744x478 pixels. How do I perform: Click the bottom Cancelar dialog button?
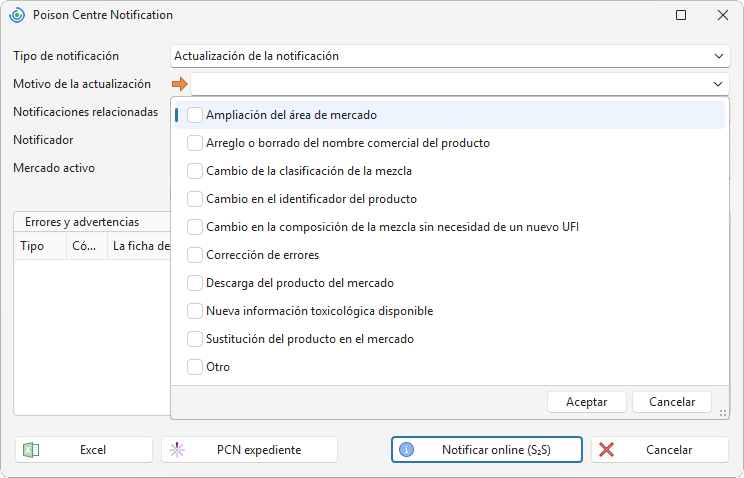click(x=660, y=450)
